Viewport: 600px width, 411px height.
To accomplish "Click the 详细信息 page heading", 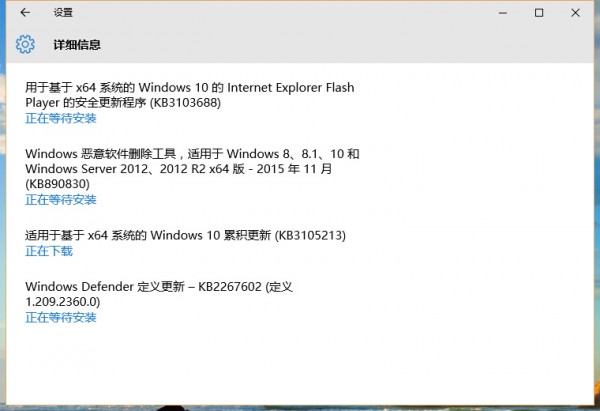I will (77, 44).
